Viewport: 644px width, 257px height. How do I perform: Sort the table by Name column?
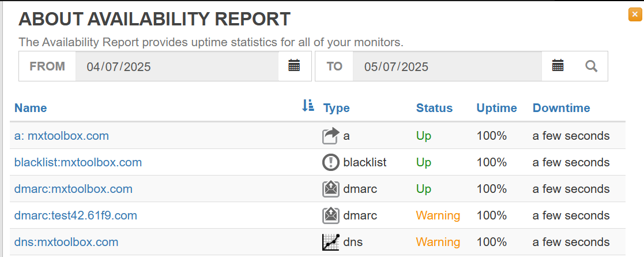coord(31,108)
